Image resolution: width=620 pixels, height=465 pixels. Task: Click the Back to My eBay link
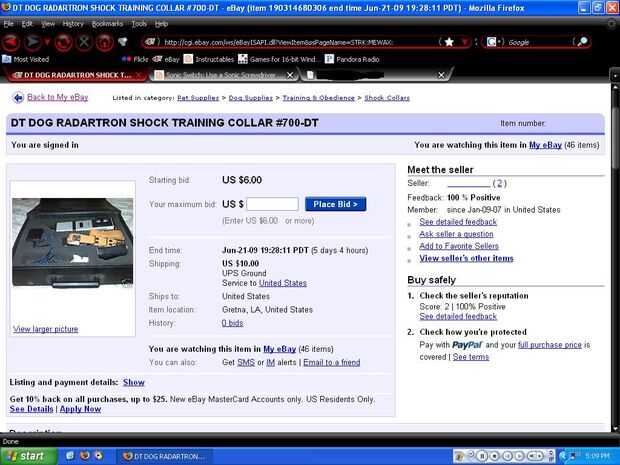coord(57,97)
